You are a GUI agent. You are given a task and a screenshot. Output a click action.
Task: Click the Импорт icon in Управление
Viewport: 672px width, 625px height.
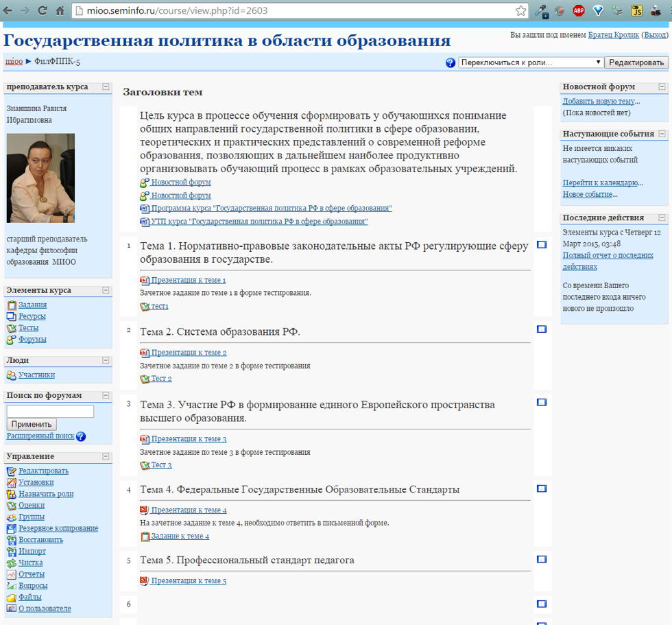pos(12,552)
